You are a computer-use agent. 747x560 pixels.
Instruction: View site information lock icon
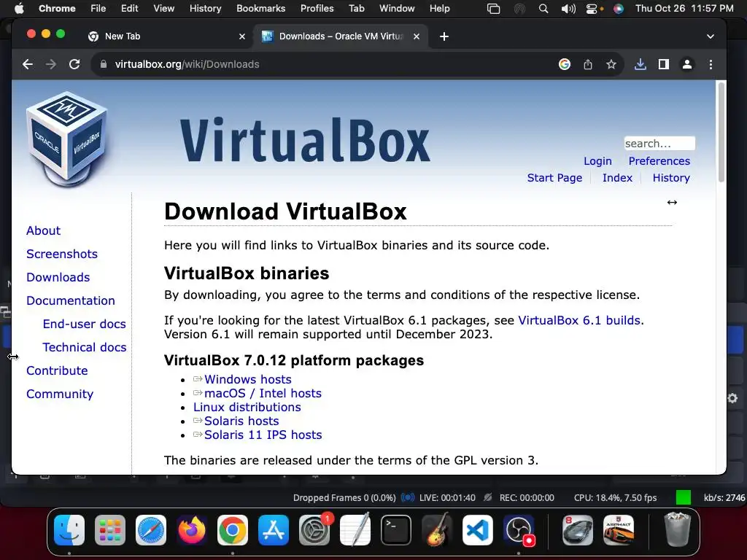coord(104,64)
